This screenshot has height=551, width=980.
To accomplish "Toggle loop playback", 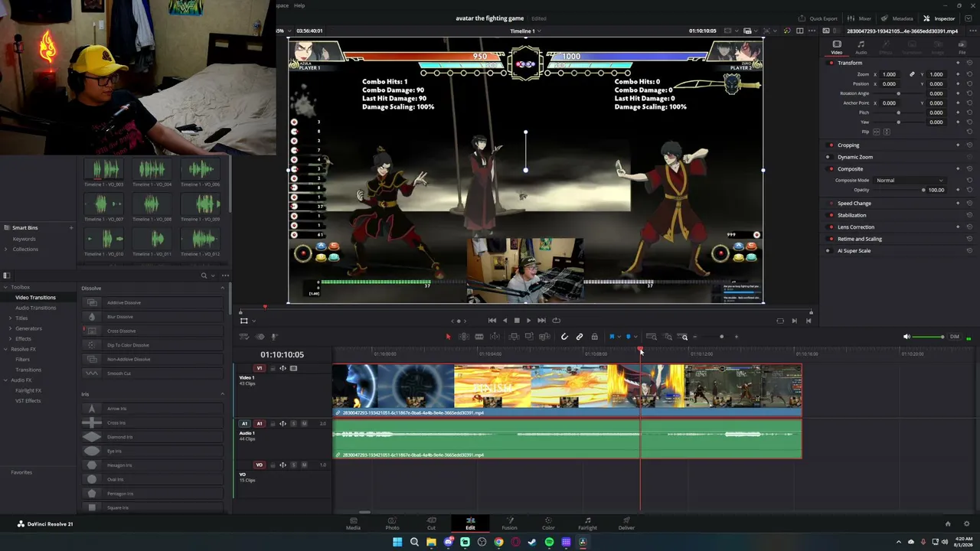I will tap(556, 321).
